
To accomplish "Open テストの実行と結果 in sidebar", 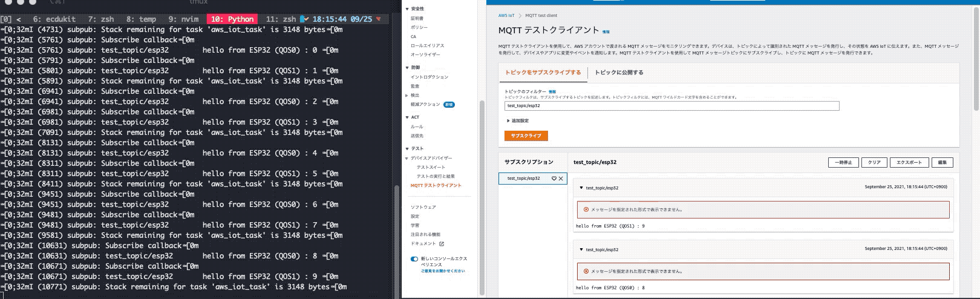I will pos(436,176).
